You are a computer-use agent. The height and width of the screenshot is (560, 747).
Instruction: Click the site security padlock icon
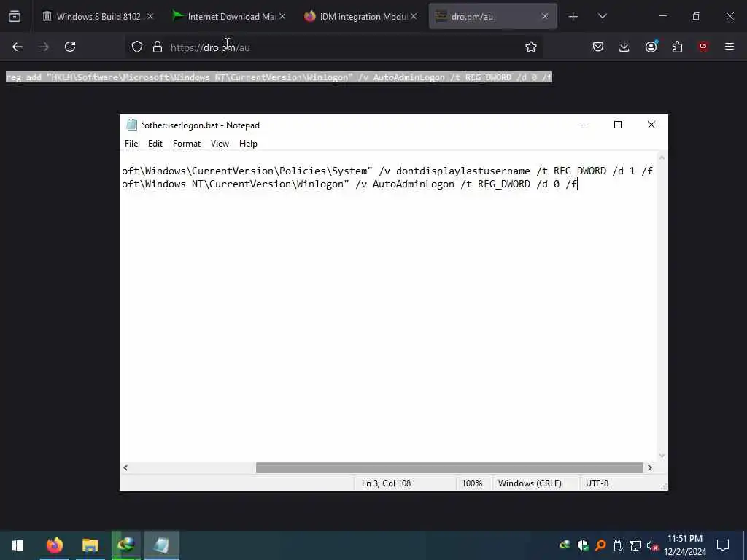pyautogui.click(x=158, y=47)
